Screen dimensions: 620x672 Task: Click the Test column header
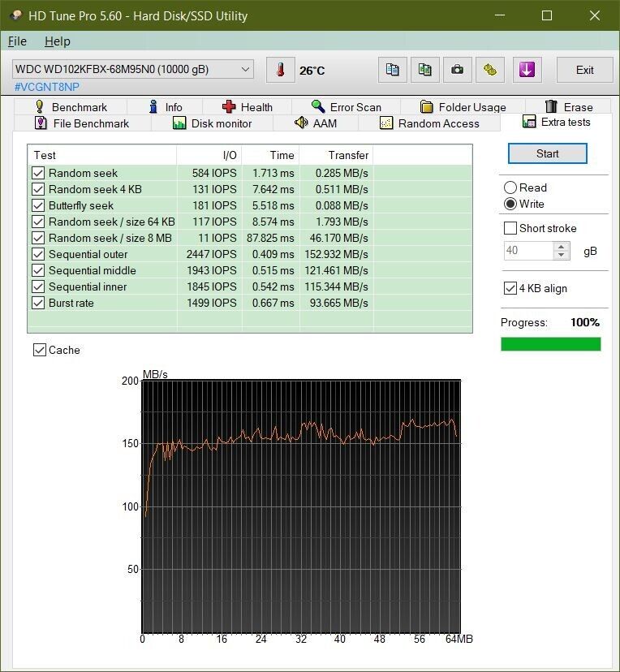tap(102, 155)
